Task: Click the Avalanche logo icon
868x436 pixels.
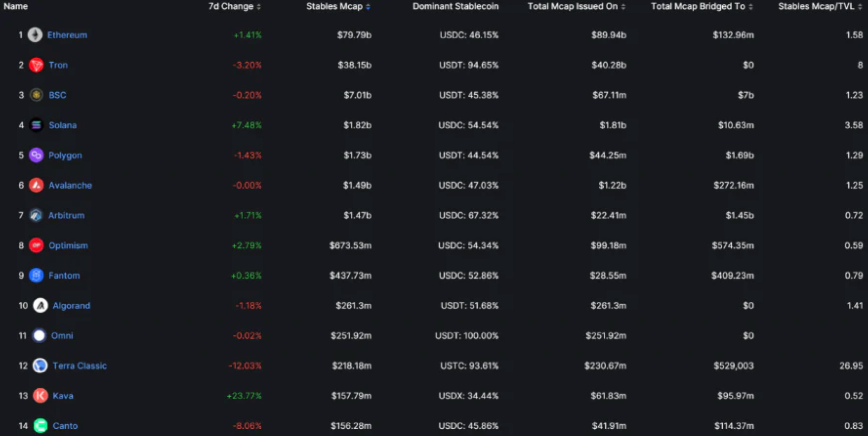Action: tap(36, 185)
